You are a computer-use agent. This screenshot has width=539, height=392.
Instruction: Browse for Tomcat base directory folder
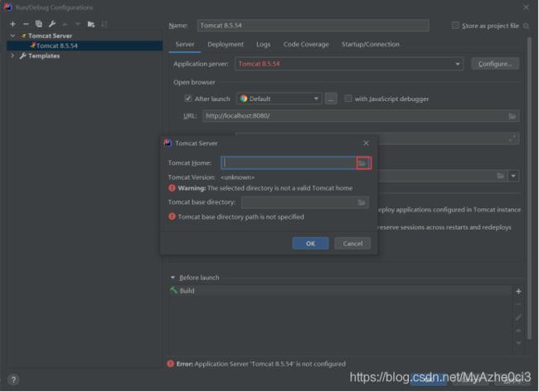(362, 203)
